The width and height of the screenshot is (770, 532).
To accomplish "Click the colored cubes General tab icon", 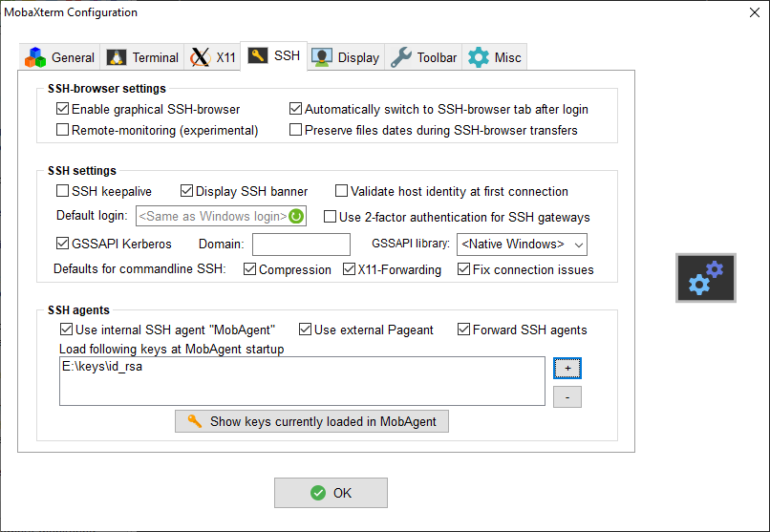I will pos(35,57).
